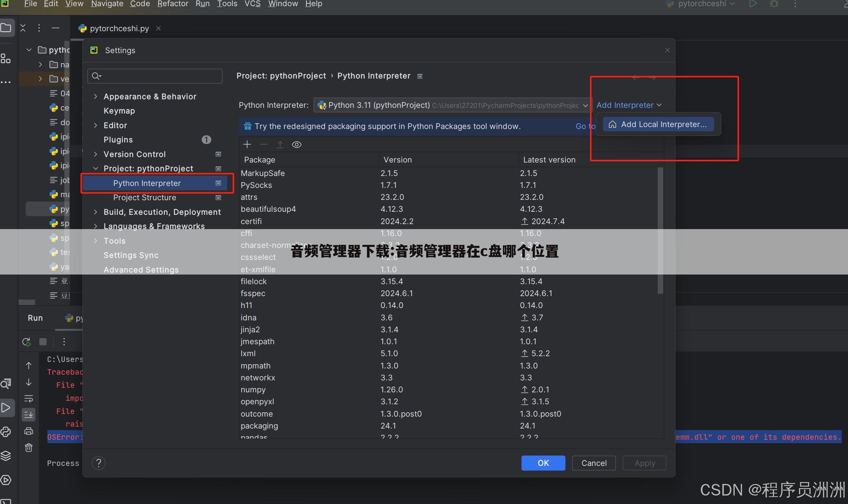Image resolution: width=848 pixels, height=504 pixels.
Task: Click scroll up arrow in Run console
Action: 28,365
